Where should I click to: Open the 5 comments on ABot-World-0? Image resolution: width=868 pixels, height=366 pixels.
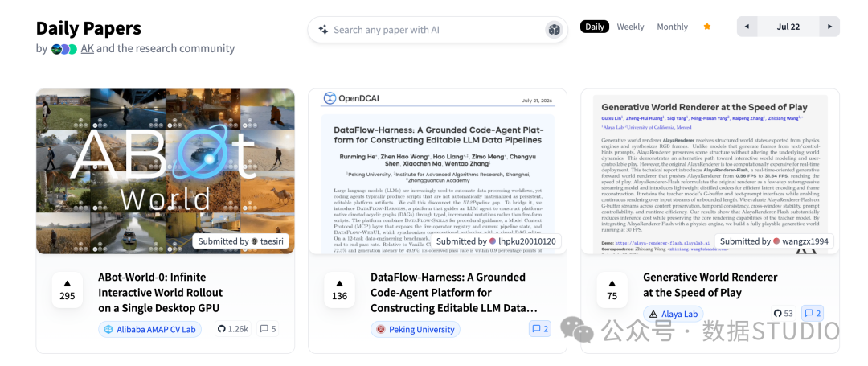[268, 329]
